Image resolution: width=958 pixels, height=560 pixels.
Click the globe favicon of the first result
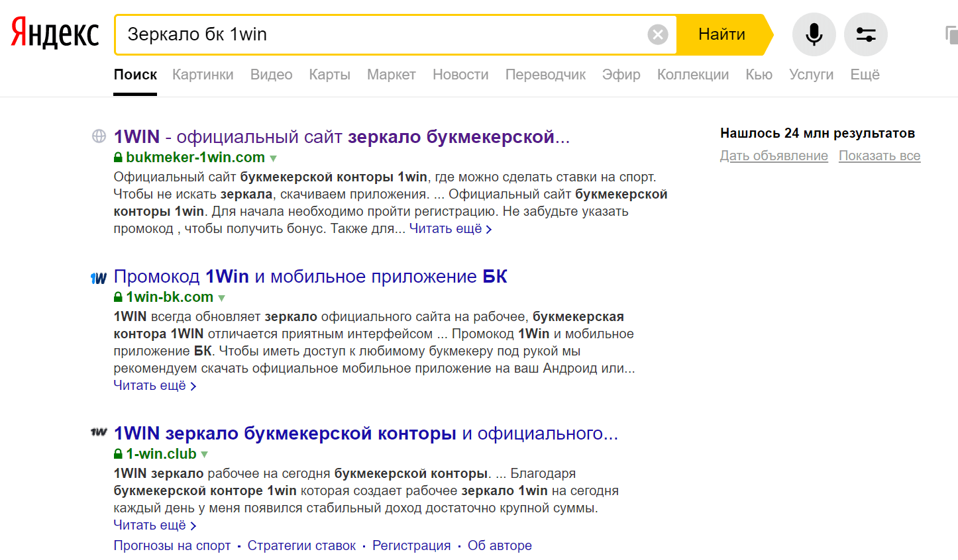pyautogui.click(x=98, y=136)
